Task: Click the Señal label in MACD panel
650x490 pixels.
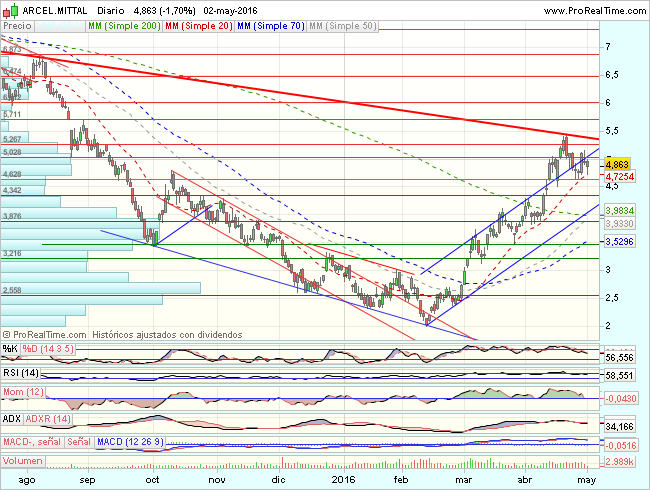Action: 79,442
